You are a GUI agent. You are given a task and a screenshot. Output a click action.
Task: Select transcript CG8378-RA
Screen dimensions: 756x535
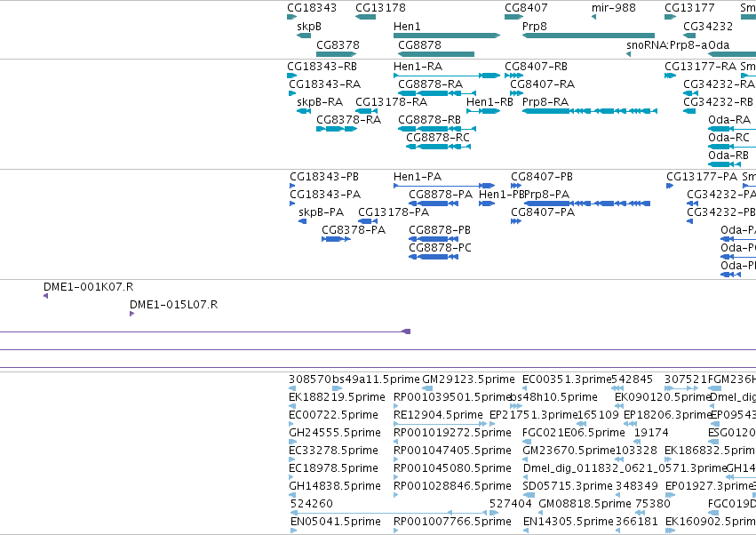tap(337, 129)
